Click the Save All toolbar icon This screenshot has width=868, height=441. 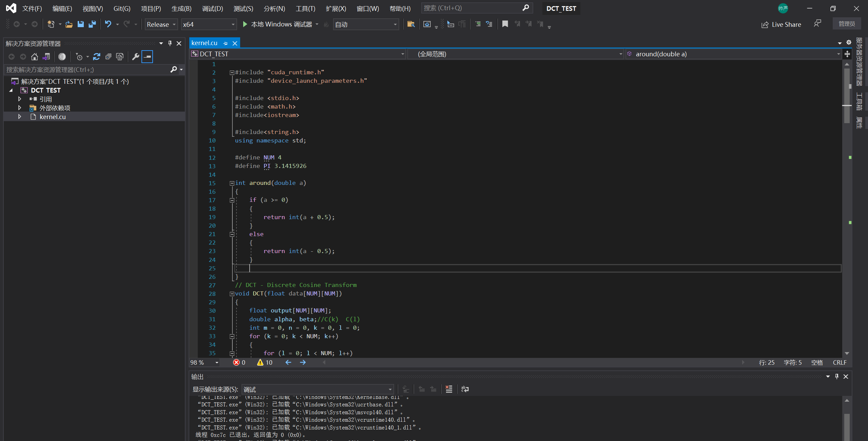coord(92,24)
